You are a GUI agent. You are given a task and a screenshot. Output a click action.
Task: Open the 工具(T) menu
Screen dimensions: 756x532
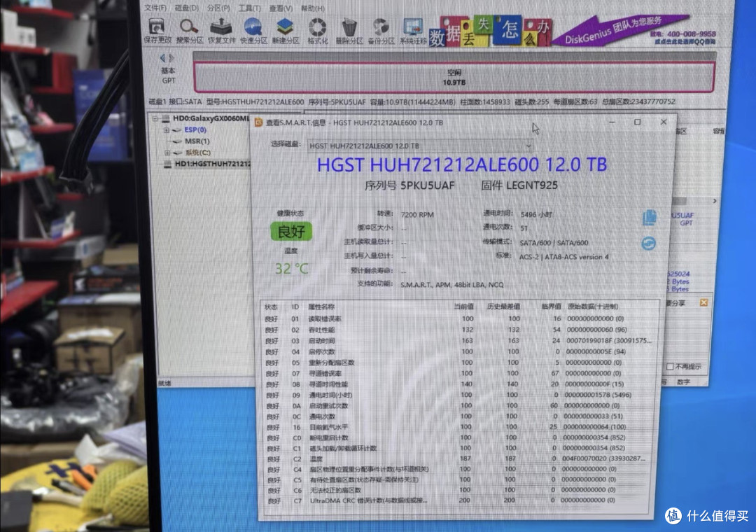pyautogui.click(x=249, y=8)
